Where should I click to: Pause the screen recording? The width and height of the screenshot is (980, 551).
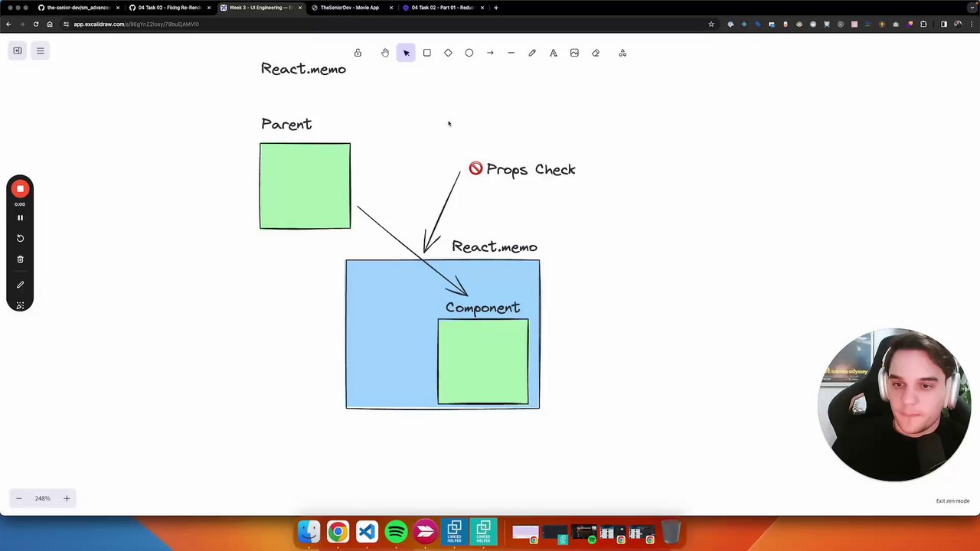(21, 217)
